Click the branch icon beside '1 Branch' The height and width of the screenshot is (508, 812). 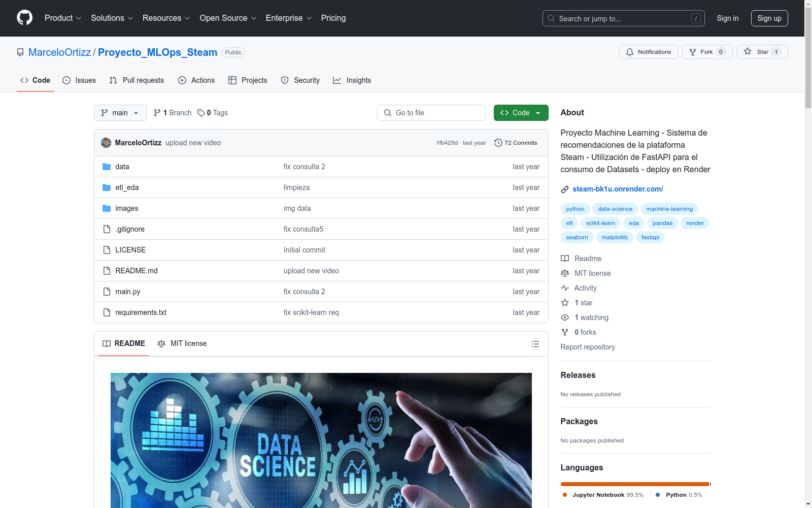pyautogui.click(x=157, y=113)
